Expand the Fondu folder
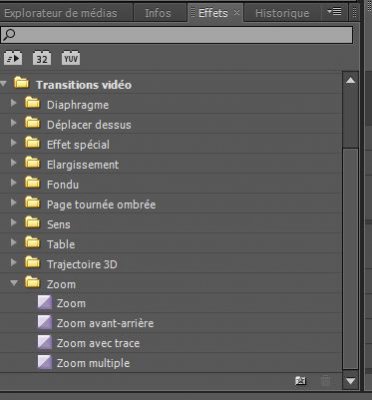Viewport: 372px width, 400px height. click(13, 183)
